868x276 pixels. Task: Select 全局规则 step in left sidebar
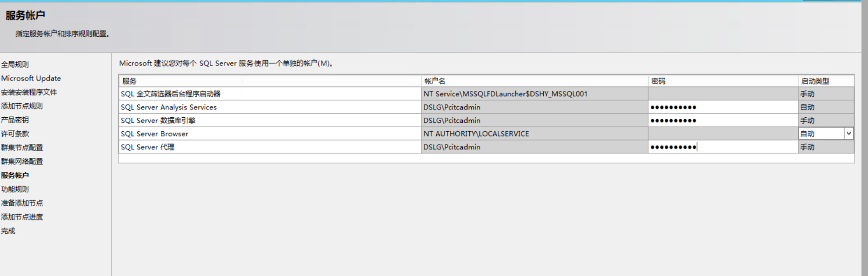15,64
